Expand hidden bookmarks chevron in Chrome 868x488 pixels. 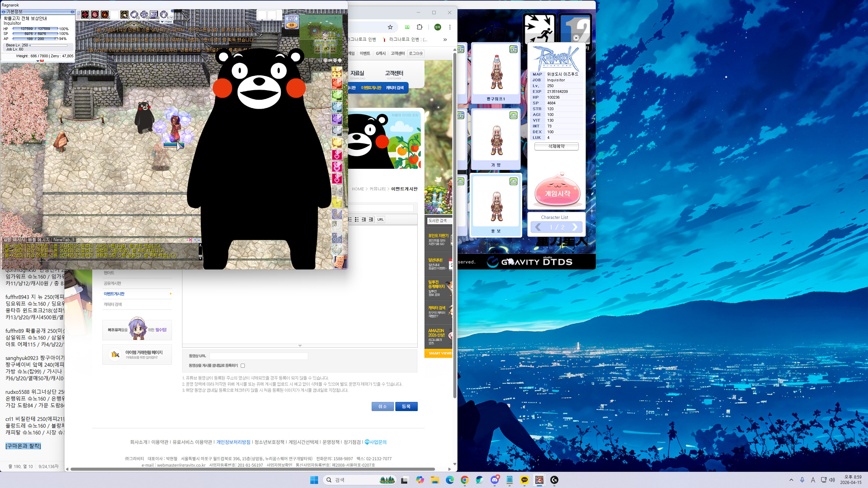click(445, 40)
